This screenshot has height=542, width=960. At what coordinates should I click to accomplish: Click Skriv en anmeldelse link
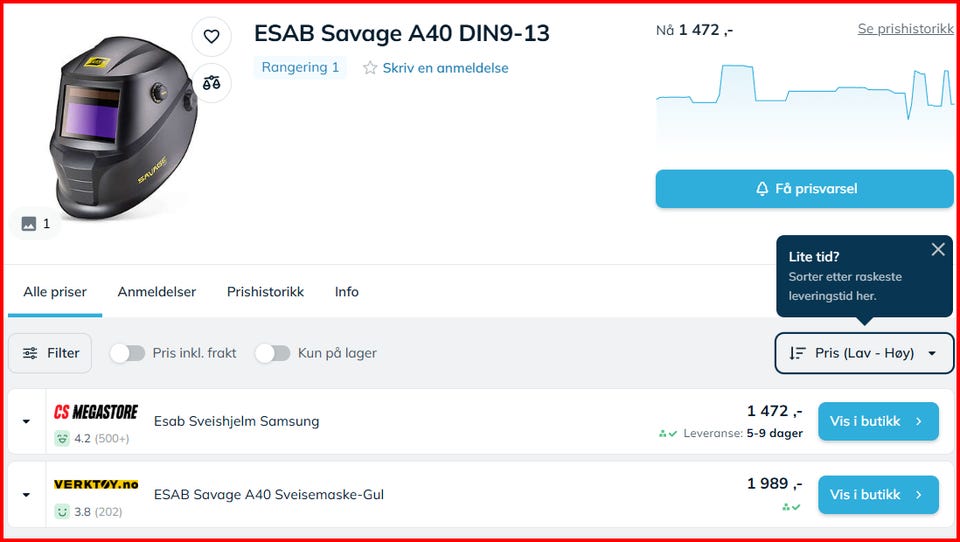point(445,68)
